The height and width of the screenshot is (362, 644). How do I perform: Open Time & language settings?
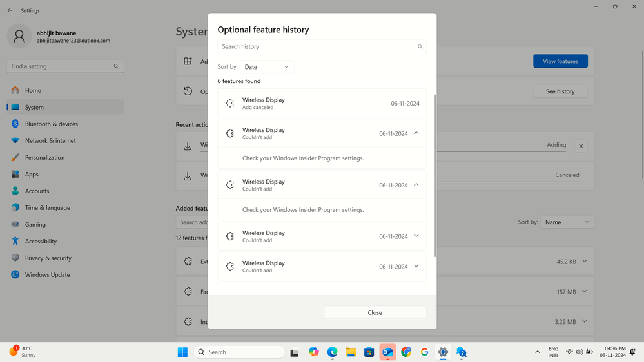(x=65, y=207)
